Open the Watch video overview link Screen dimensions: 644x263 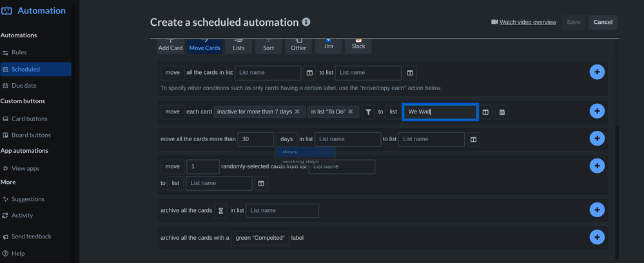click(528, 22)
